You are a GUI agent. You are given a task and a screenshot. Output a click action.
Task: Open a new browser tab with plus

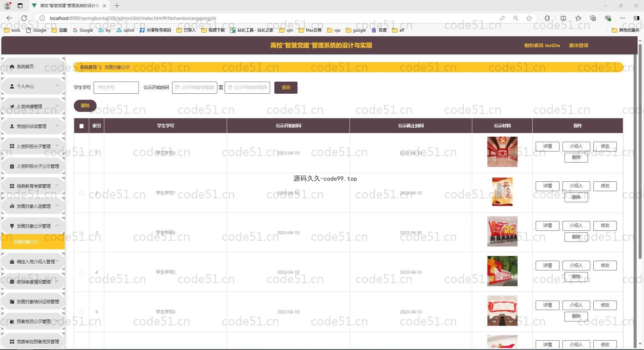pyautogui.click(x=117, y=6)
